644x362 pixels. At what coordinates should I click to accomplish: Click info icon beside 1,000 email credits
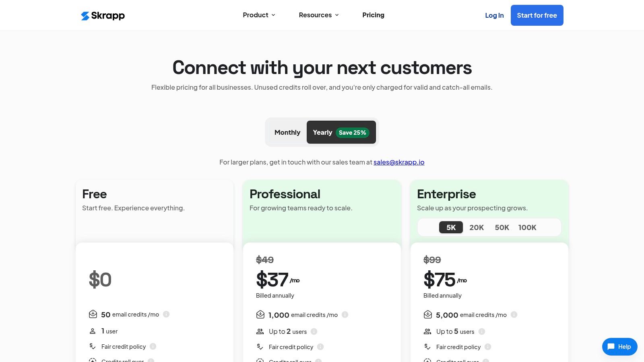(x=345, y=315)
